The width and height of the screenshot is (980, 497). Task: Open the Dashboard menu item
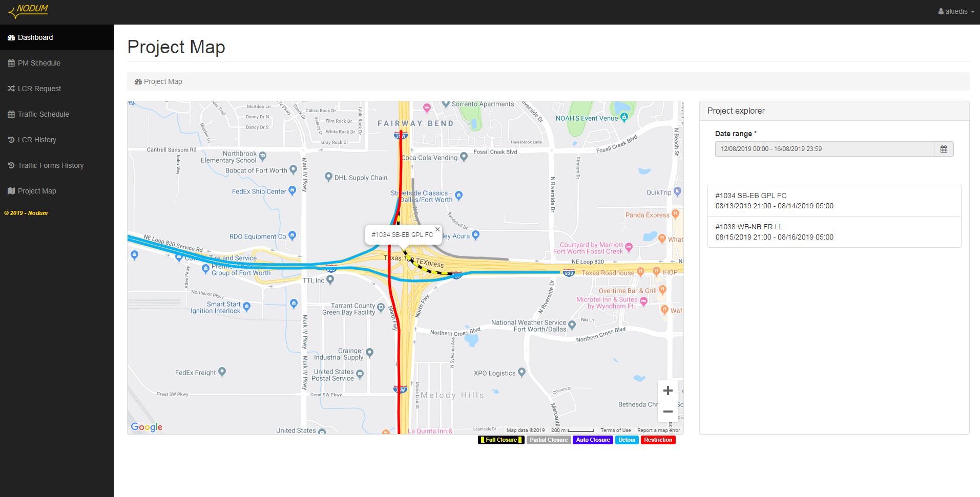pyautogui.click(x=57, y=37)
